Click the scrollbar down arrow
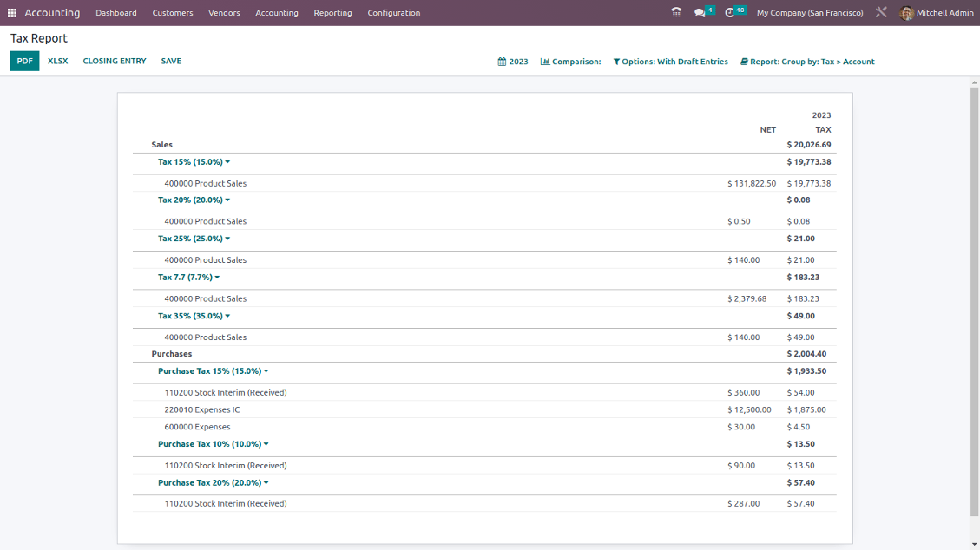 [x=975, y=545]
